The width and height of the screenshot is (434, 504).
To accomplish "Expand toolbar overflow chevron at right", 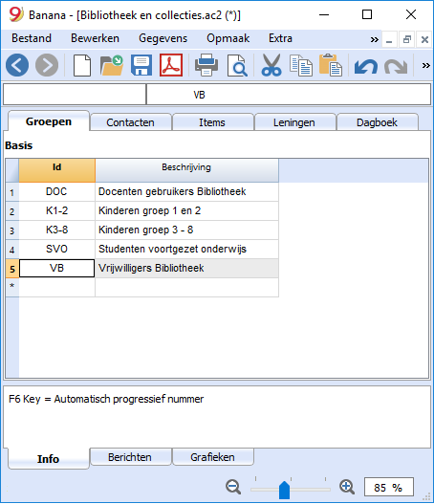I will (x=426, y=66).
